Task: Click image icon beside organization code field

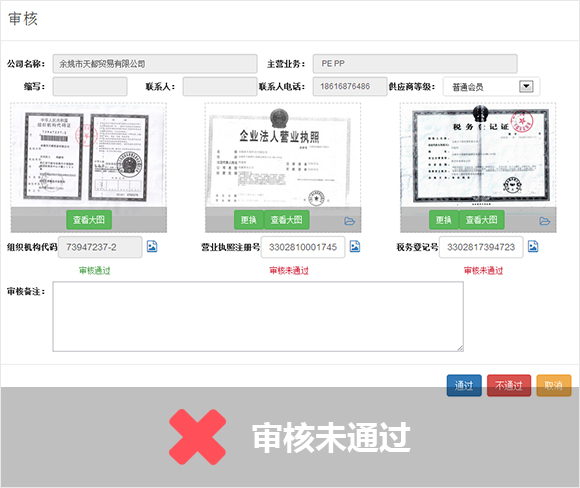Action: 152,246
